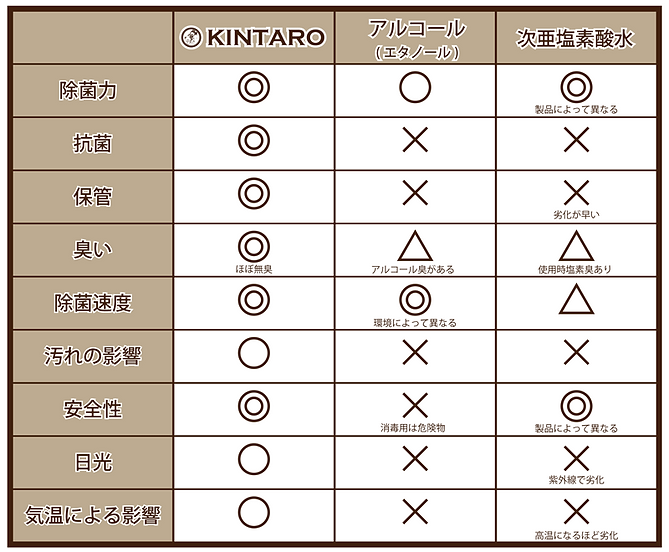
Task: Click KINTARO's circle for 汚れの影響
Action: (254, 353)
